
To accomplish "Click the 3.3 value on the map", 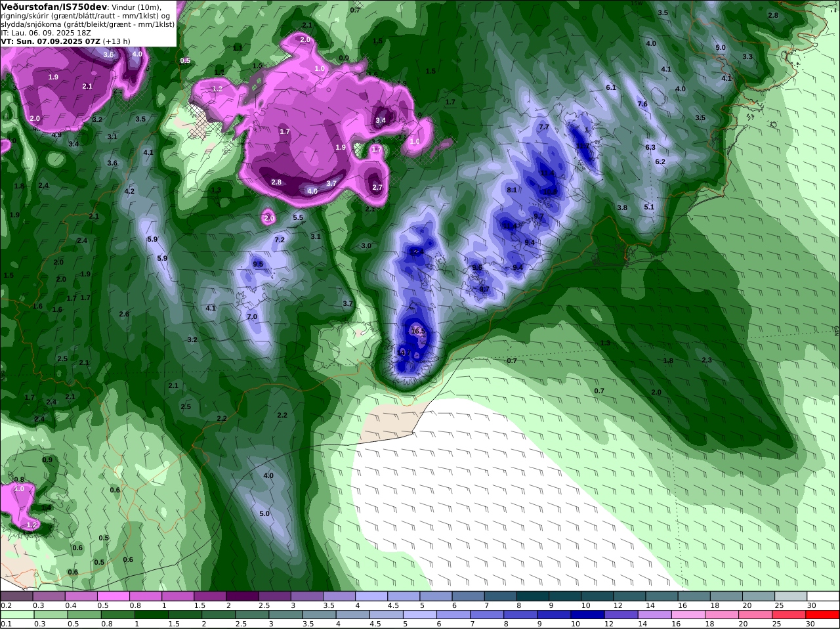I will pyautogui.click(x=747, y=56).
